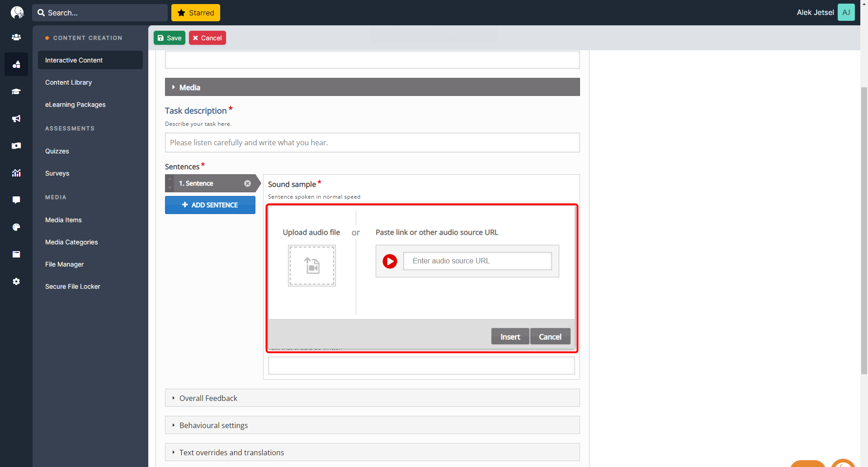Click the red Cancel button in toolbar
868x467 pixels.
coord(208,38)
